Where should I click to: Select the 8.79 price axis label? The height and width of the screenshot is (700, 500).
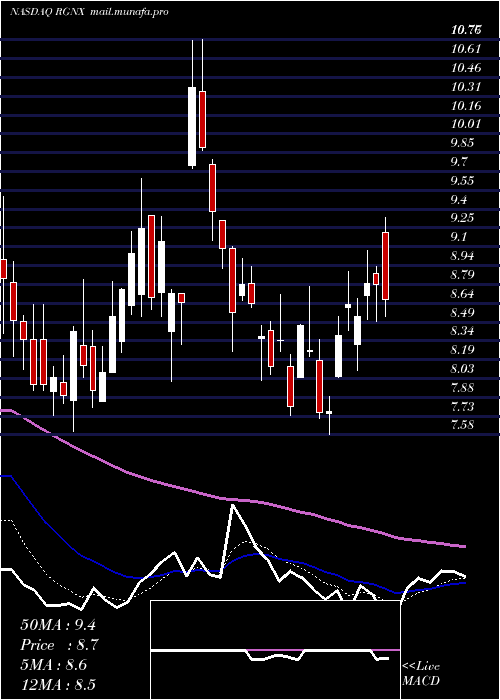(462, 274)
